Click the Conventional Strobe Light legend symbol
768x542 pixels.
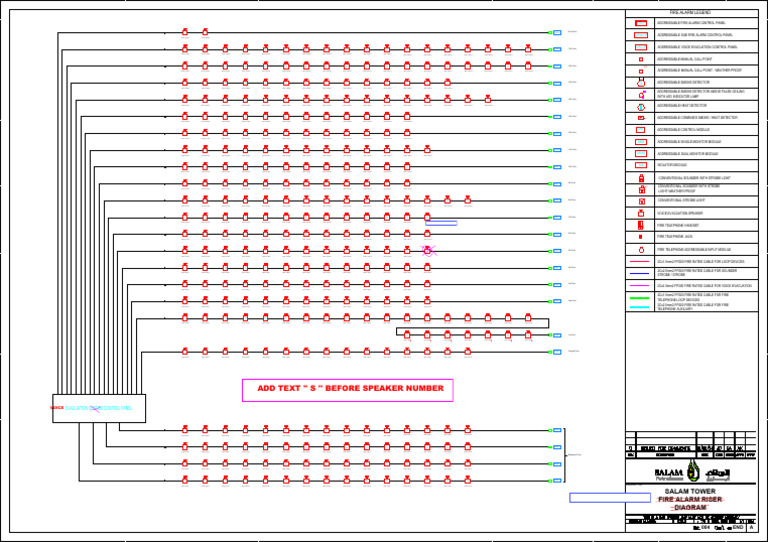click(x=642, y=201)
